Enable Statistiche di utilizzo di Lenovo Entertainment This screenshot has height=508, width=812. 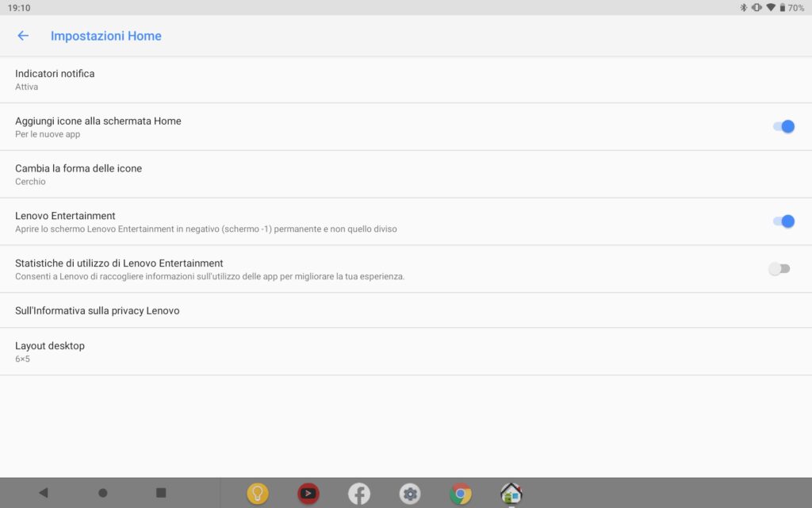click(x=779, y=268)
